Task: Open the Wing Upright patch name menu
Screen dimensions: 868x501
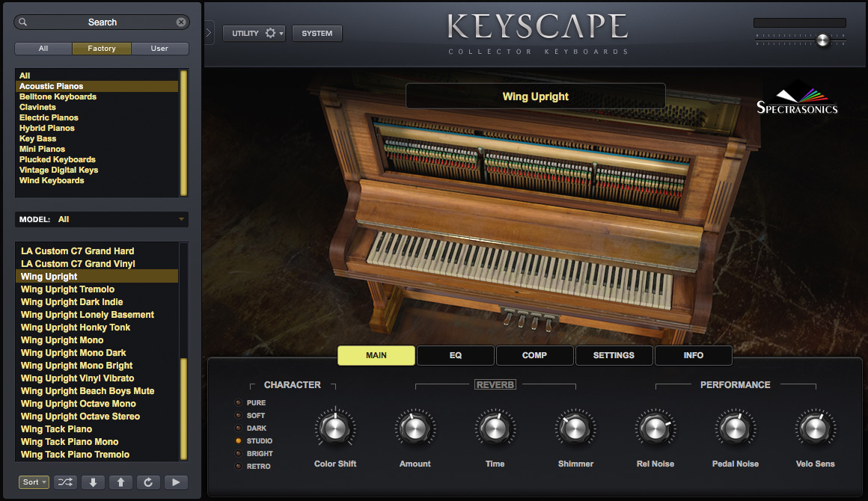Action: coord(535,96)
